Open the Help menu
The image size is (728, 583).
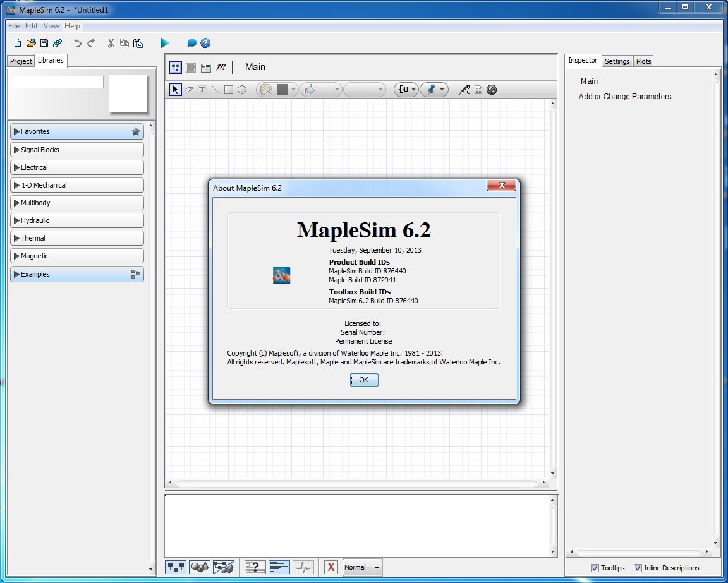click(72, 26)
